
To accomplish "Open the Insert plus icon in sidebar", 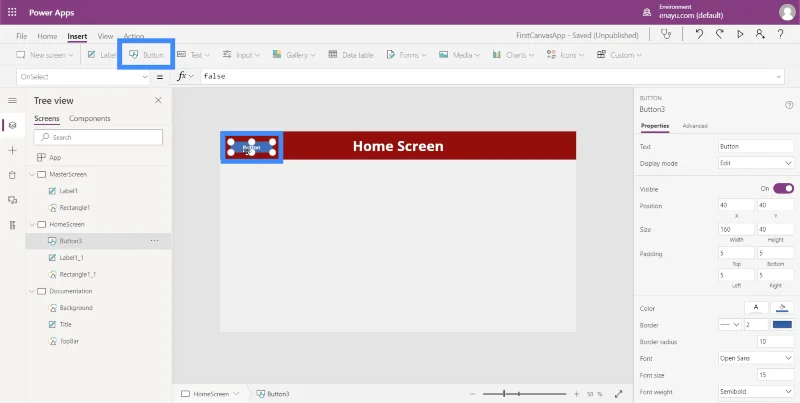I will (12, 150).
